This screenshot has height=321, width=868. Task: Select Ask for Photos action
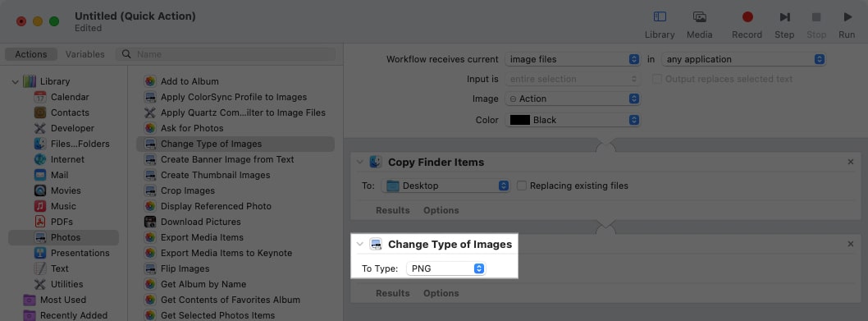[x=192, y=128]
